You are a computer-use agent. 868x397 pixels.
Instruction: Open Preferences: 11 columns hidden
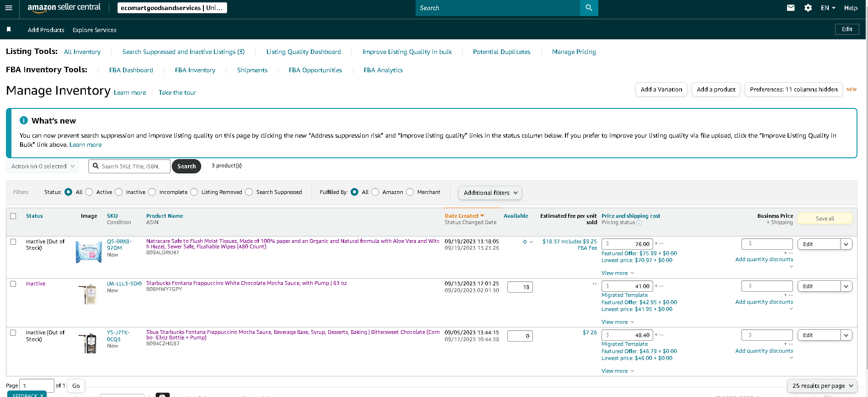(x=793, y=89)
